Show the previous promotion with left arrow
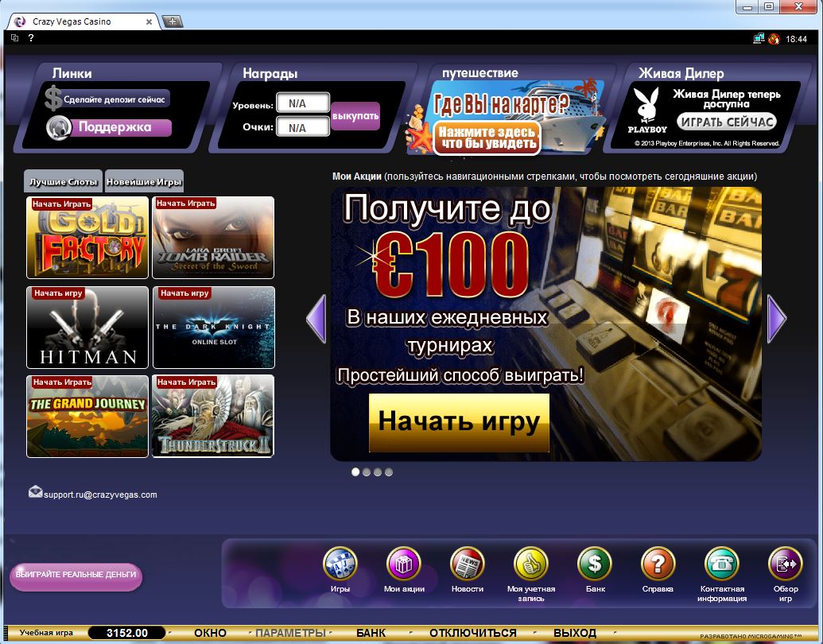The image size is (823, 644). (x=316, y=319)
